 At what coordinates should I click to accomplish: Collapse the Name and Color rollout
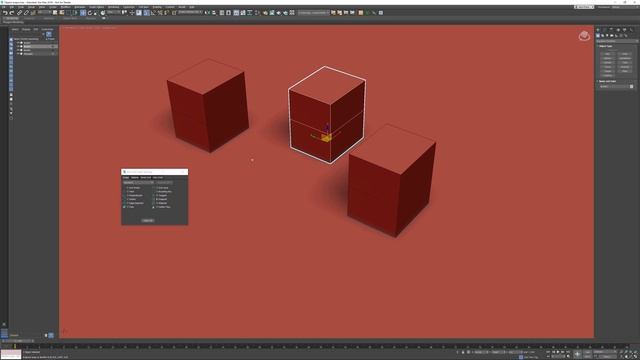[x=607, y=81]
